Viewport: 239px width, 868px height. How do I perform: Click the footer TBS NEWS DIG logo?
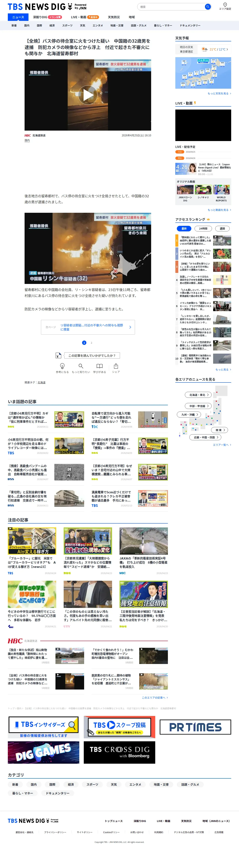coord(33,821)
